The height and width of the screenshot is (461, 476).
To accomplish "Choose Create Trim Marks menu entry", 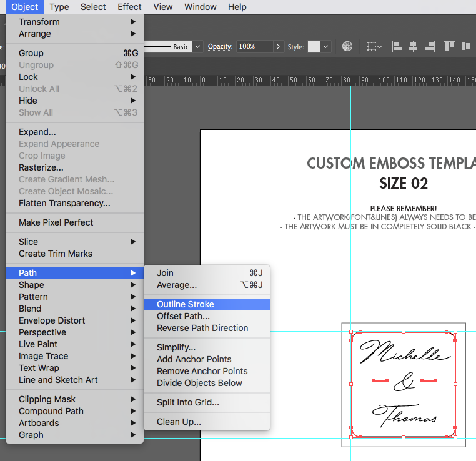I will tap(56, 254).
